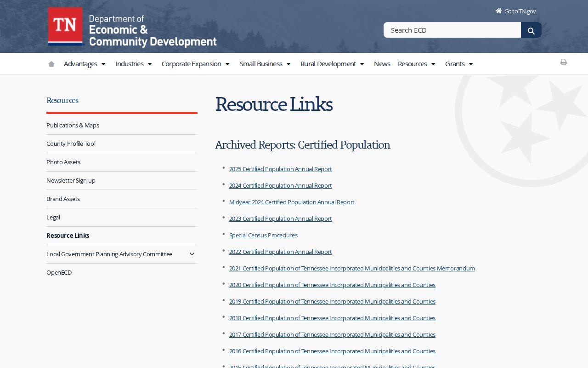Click the home icon in navigation bar
Image resolution: width=588 pixels, height=368 pixels.
pyautogui.click(x=51, y=64)
